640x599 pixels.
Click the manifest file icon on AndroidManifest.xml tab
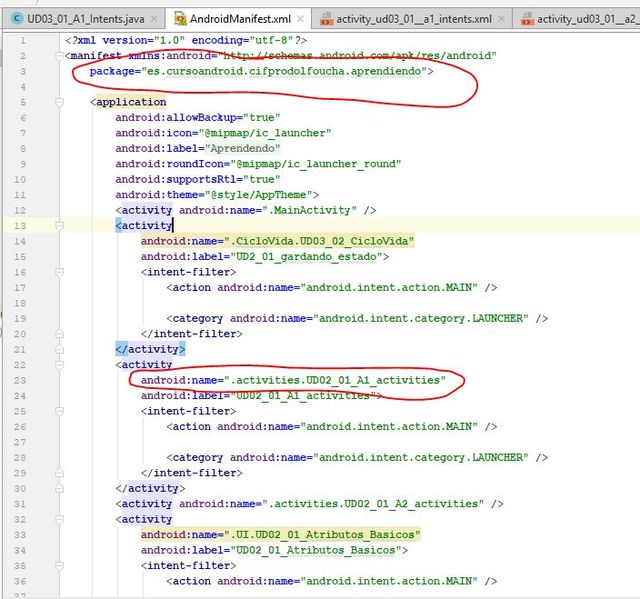180,19
